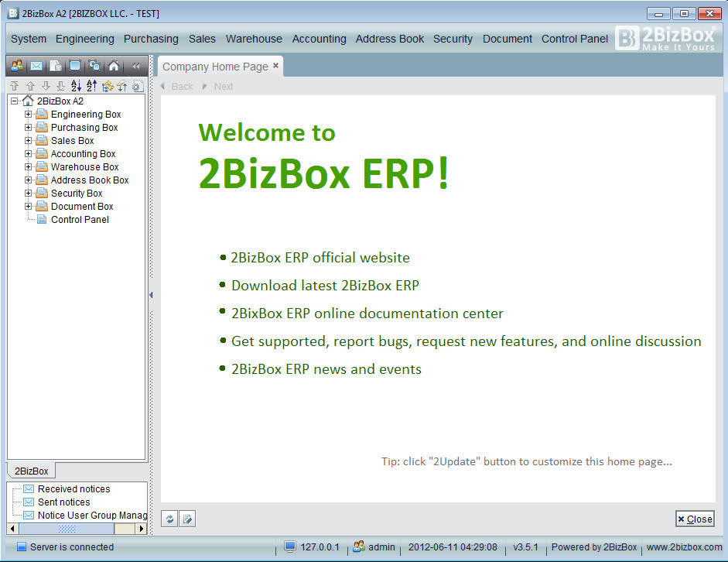Click the single window frame icon
Viewport: 728px width, 562px height.
click(x=75, y=66)
